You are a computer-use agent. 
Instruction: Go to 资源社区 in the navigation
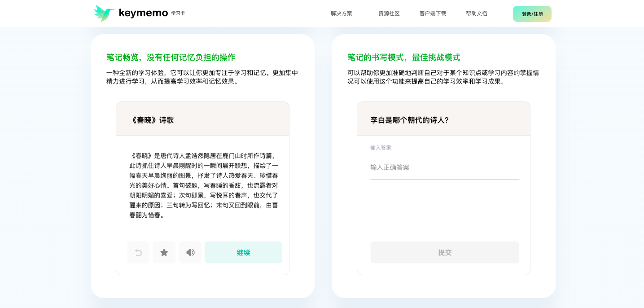(x=389, y=13)
